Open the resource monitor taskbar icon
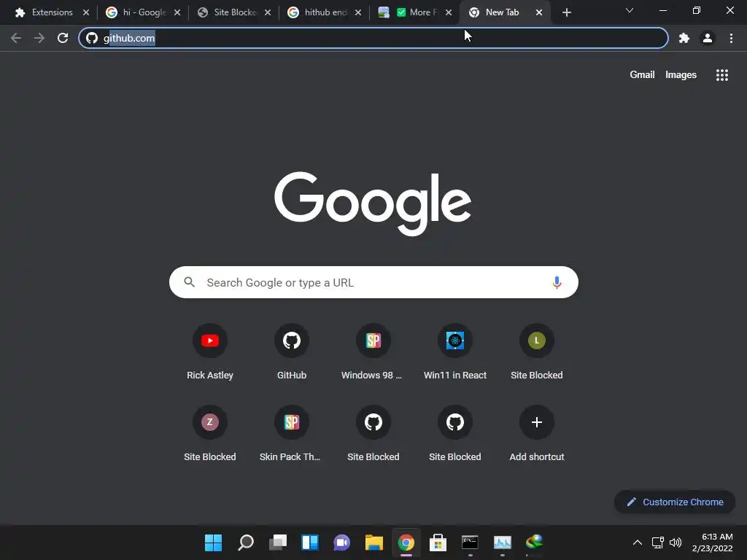The image size is (747, 560). point(502,542)
